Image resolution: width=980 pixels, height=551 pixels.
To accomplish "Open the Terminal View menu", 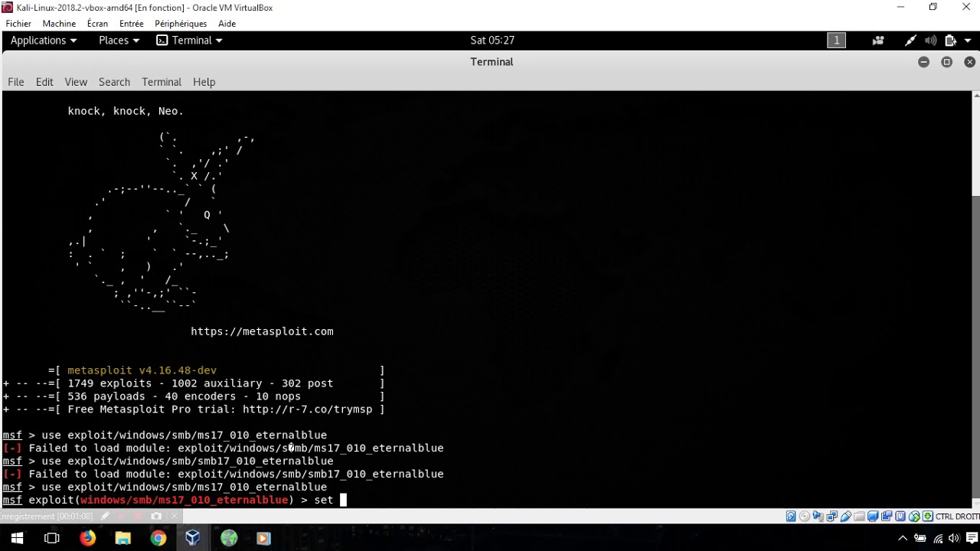I will tap(76, 82).
